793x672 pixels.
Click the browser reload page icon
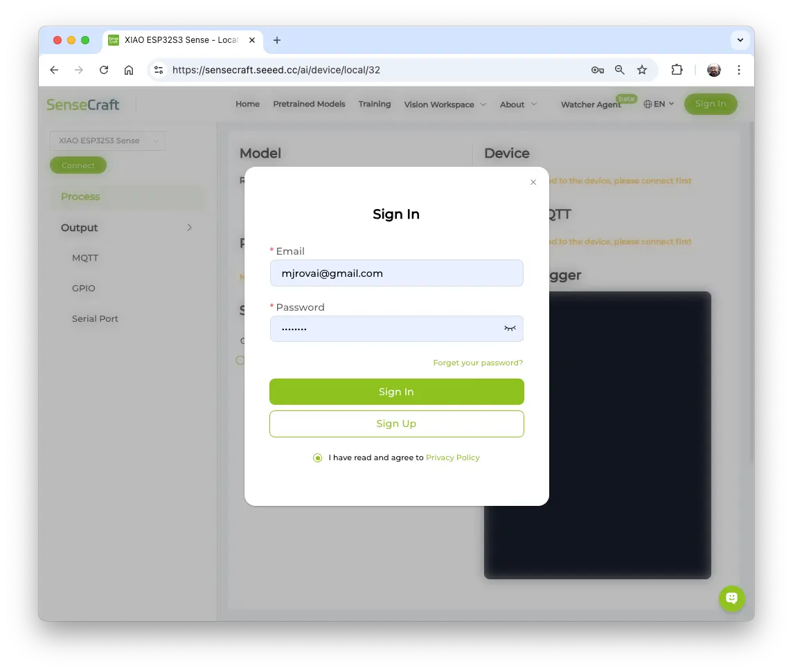(x=104, y=70)
